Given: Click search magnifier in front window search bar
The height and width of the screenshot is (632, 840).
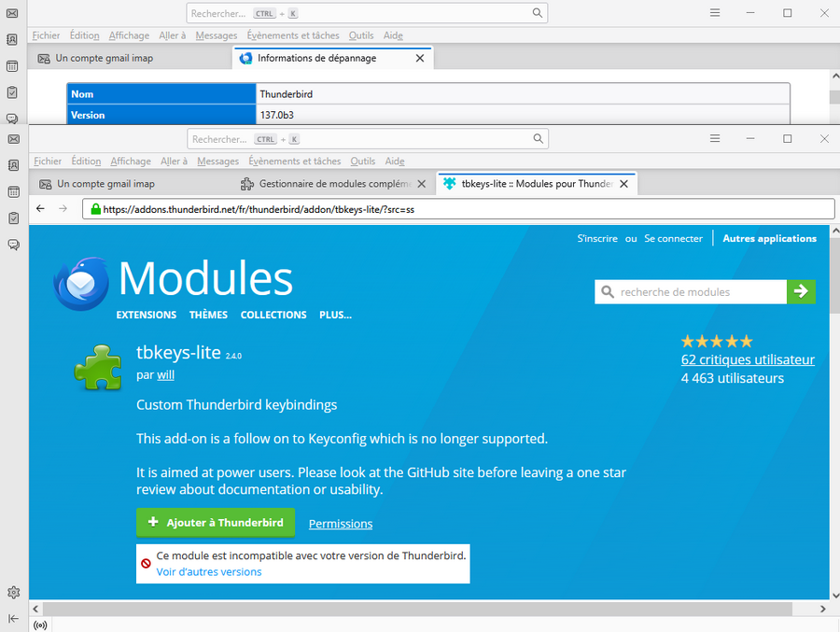Looking at the screenshot, I should click(x=538, y=139).
